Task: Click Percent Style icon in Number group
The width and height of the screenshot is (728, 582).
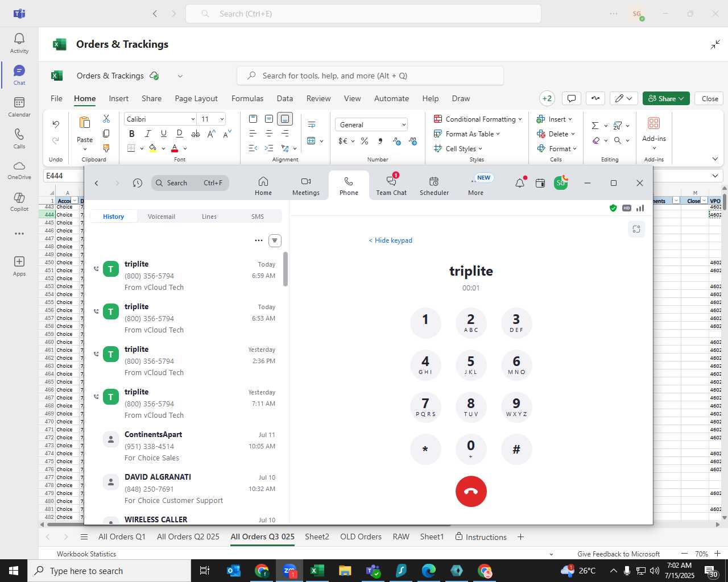Action: click(365, 141)
